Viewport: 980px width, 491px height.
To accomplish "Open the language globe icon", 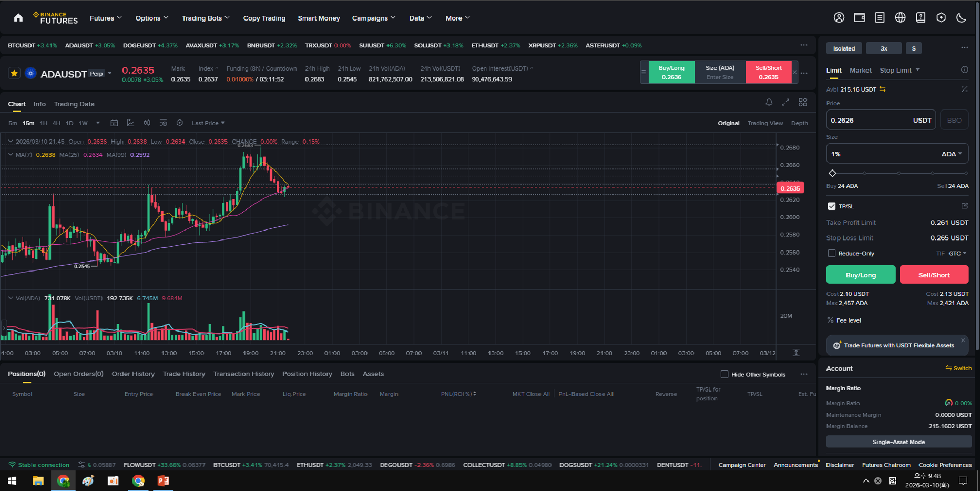I will coord(900,17).
